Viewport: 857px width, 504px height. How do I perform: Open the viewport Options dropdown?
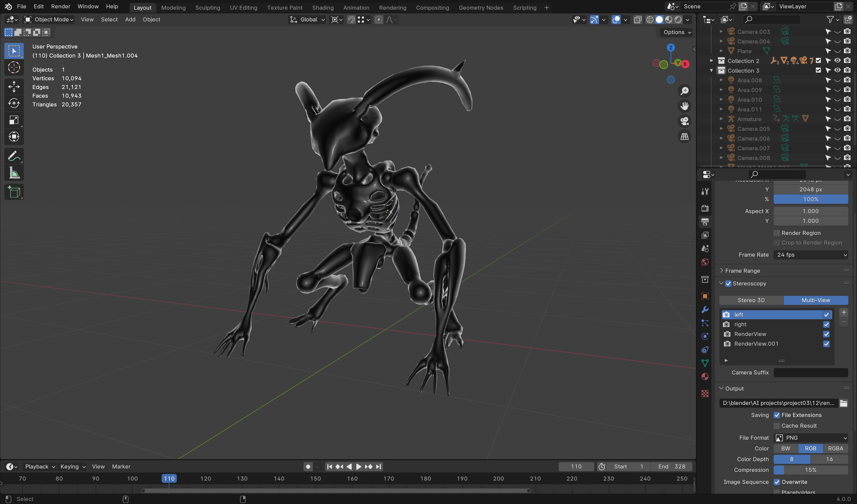click(677, 32)
